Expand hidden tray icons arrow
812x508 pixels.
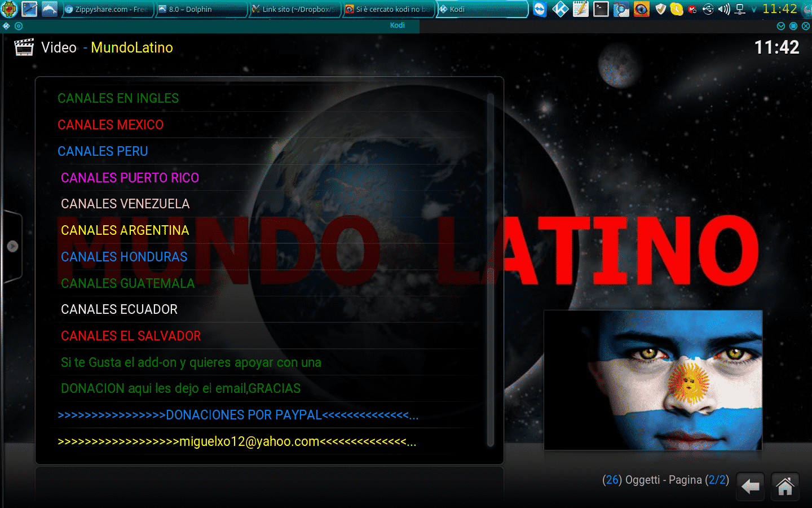pos(754,10)
